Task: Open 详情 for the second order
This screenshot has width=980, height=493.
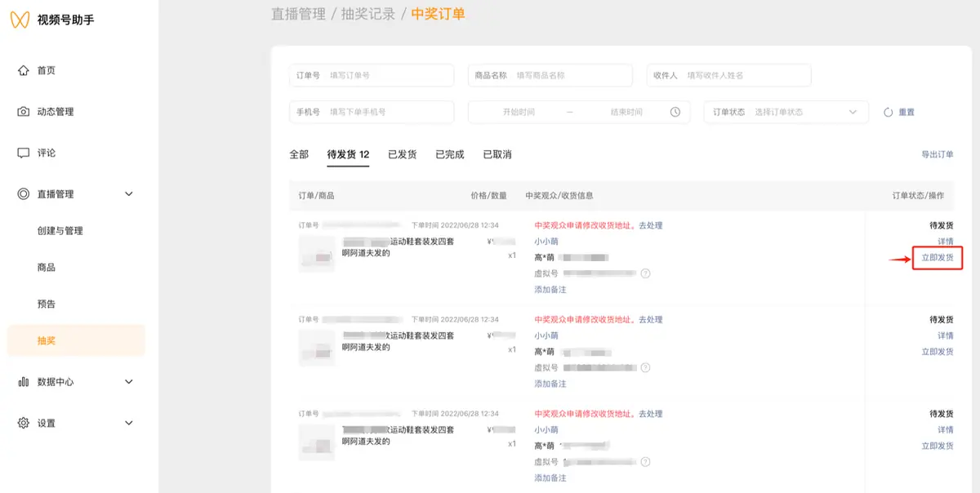Action: [x=945, y=335]
